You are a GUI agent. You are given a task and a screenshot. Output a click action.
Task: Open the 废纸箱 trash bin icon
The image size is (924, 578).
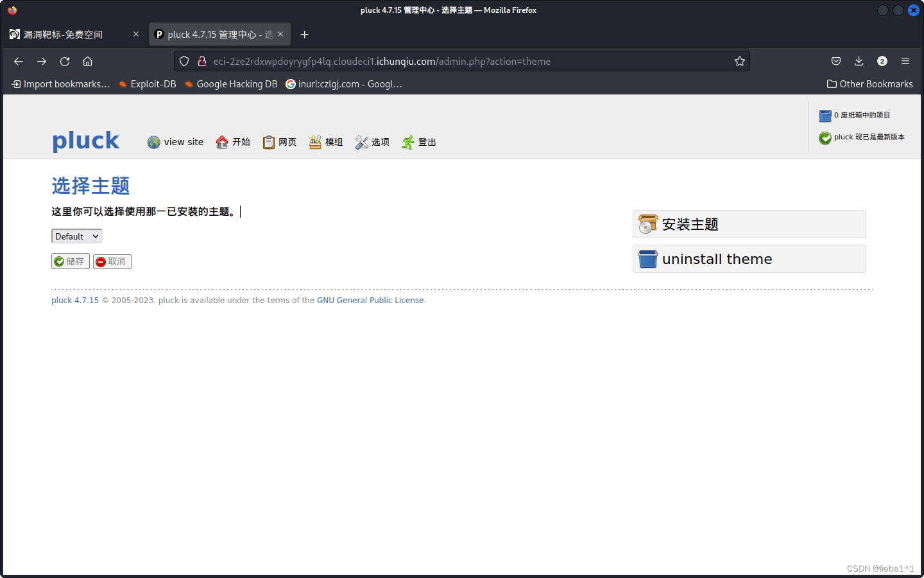point(825,116)
